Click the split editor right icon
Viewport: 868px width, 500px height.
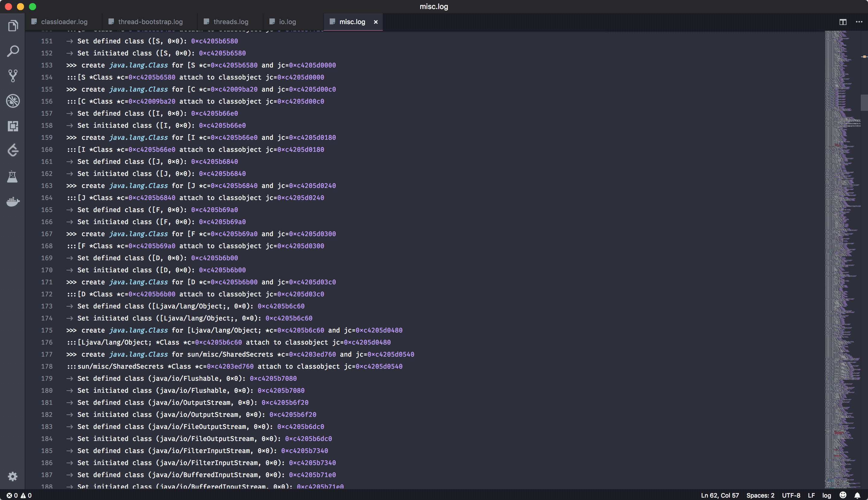(843, 22)
